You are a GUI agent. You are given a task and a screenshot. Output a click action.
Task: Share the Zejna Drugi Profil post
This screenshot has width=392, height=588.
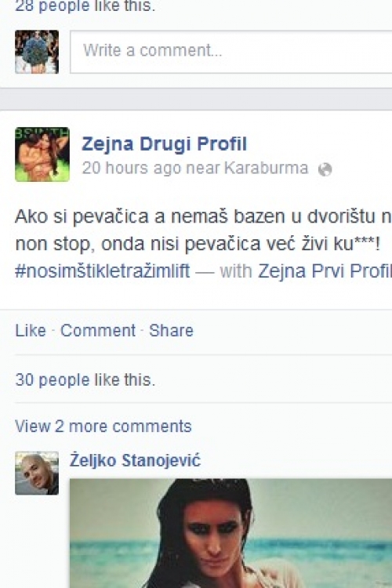(171, 330)
